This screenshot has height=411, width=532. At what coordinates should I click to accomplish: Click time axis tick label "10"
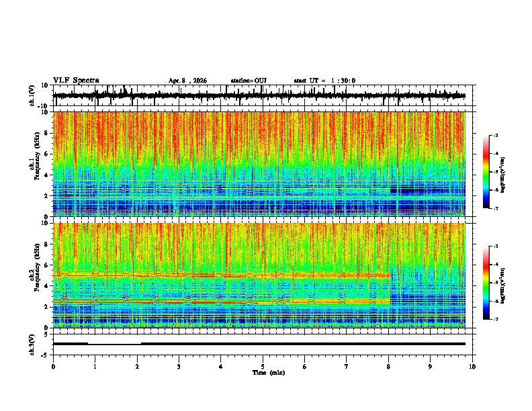pyautogui.click(x=472, y=367)
